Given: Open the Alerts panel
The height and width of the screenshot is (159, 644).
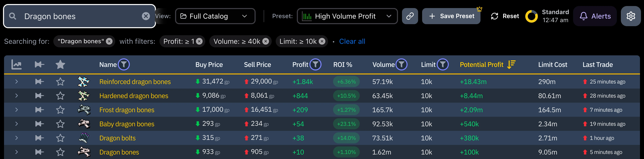Looking at the screenshot, I should point(595,16).
